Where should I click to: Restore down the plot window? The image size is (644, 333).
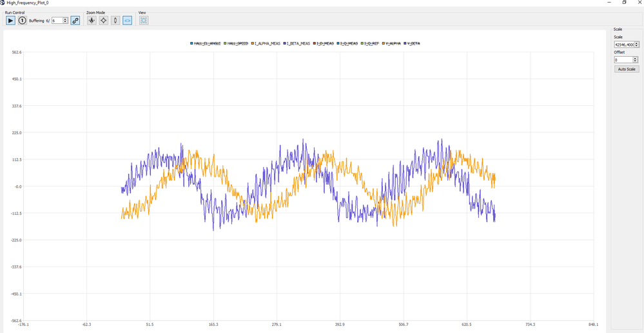(x=624, y=2)
